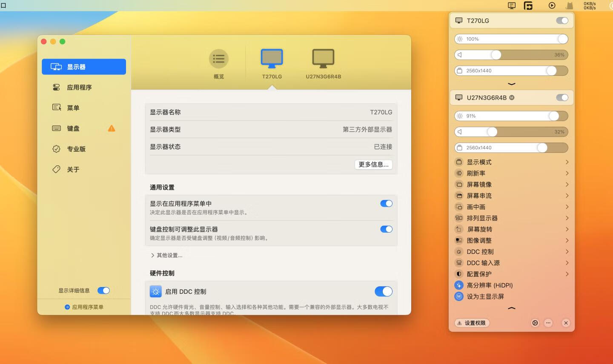
Task: Close the popup with the X button
Action: coord(566,323)
